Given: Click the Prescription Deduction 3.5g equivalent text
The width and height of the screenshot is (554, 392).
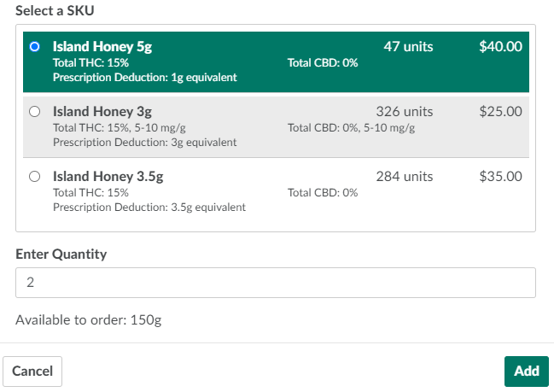Looking at the screenshot, I should (x=149, y=207).
